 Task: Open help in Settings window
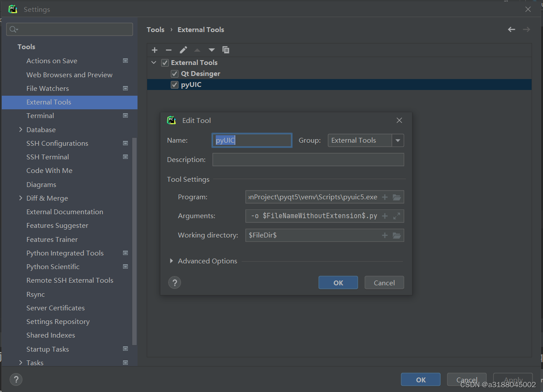click(16, 380)
